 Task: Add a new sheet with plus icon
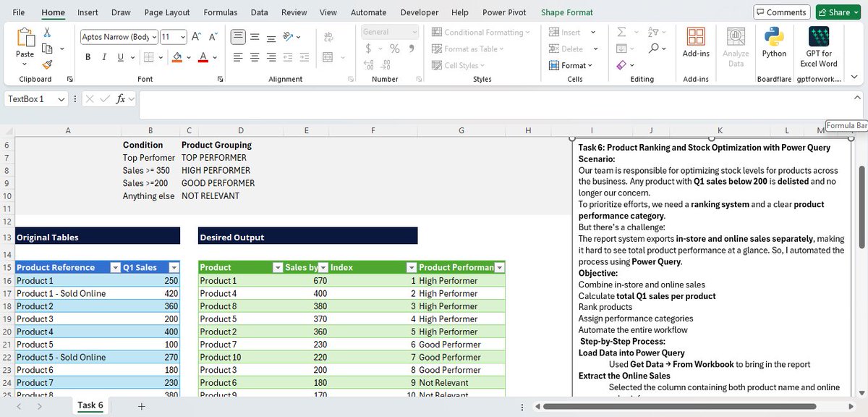(142, 406)
